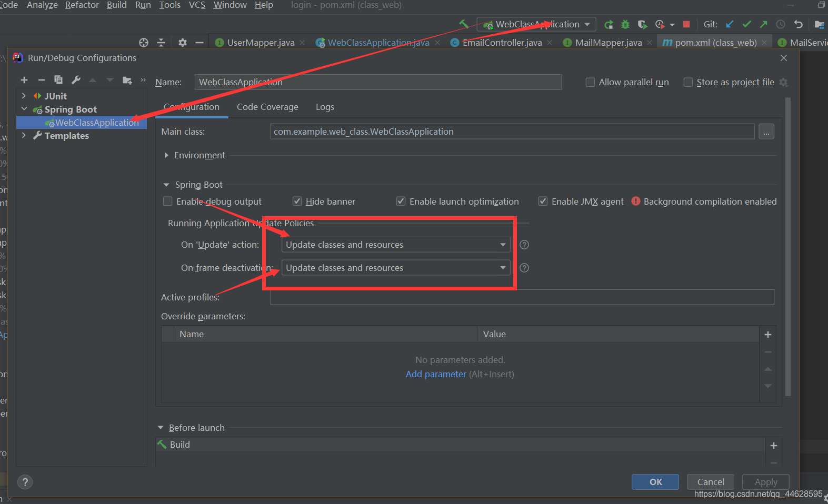Add new configuration plus icon

coord(24,80)
